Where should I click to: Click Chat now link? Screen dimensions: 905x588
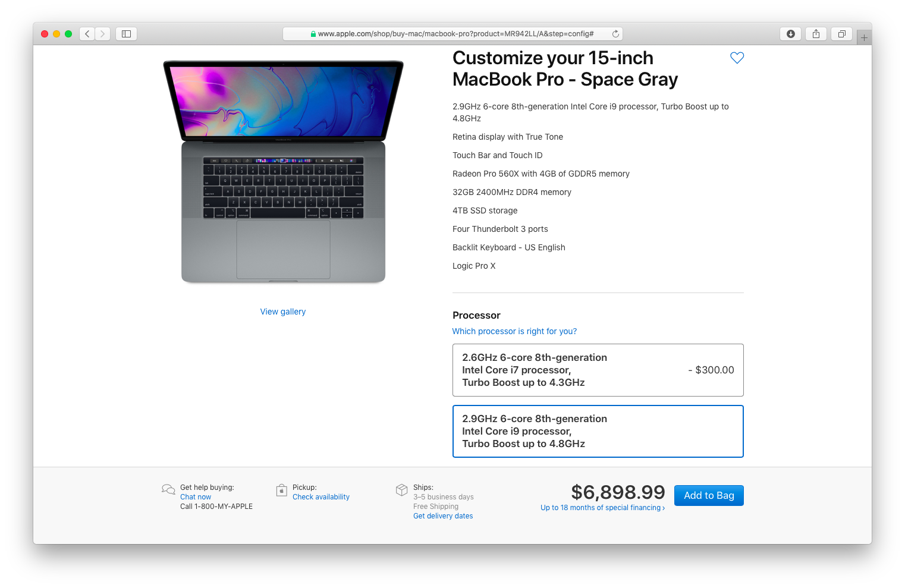pos(196,497)
